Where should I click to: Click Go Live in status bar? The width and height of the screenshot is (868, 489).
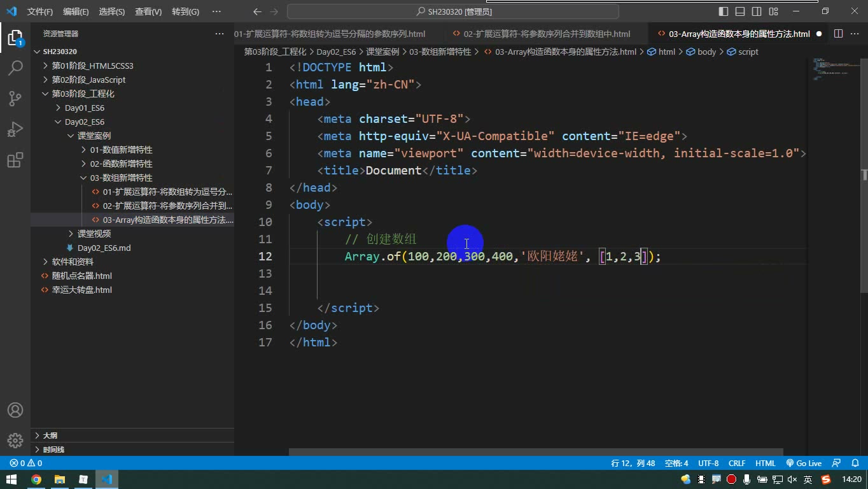pyautogui.click(x=804, y=464)
